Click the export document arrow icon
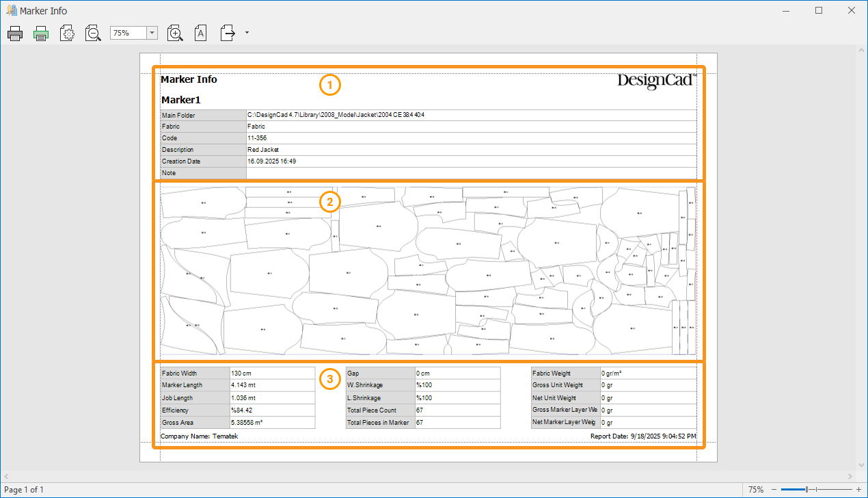The image size is (868, 498). pyautogui.click(x=228, y=33)
